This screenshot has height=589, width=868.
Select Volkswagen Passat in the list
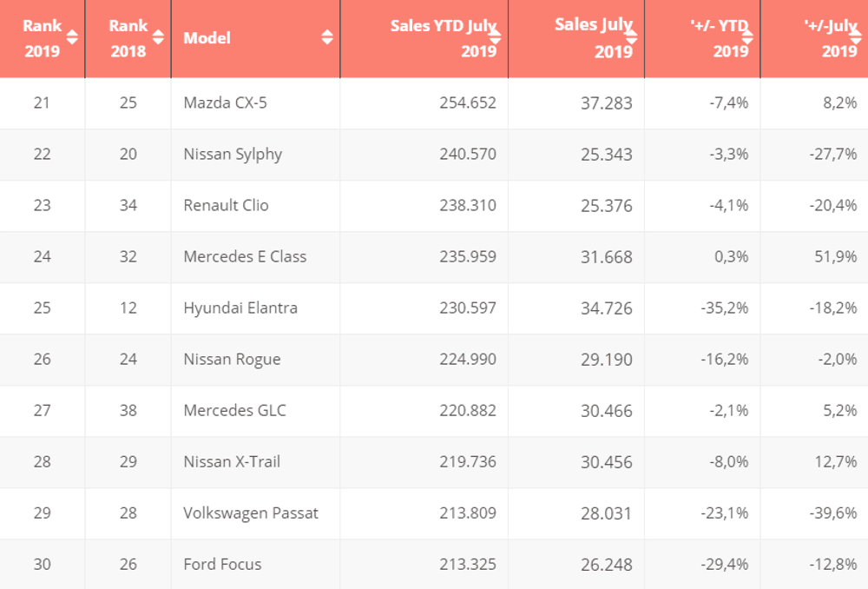coord(251,513)
